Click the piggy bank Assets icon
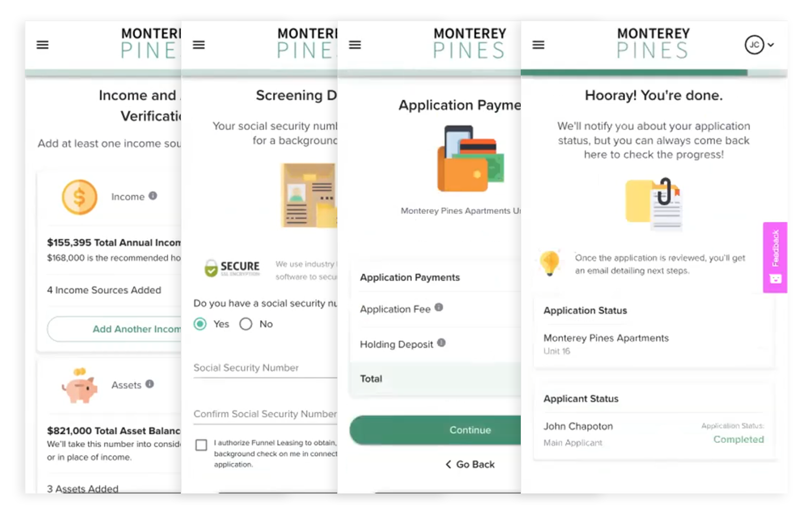This screenshot has height=514, width=812. pyautogui.click(x=80, y=385)
